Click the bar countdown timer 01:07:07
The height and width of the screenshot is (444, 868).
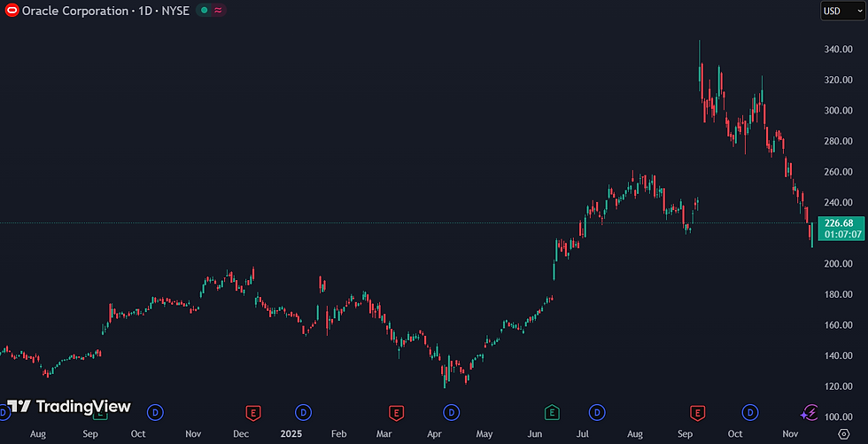pos(842,234)
